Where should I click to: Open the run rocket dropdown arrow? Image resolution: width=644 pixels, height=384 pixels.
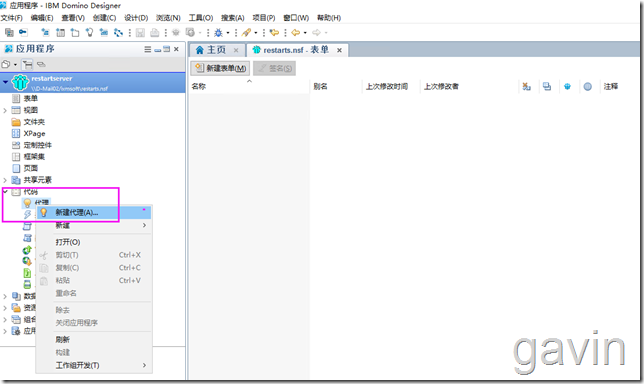[x=256, y=33]
